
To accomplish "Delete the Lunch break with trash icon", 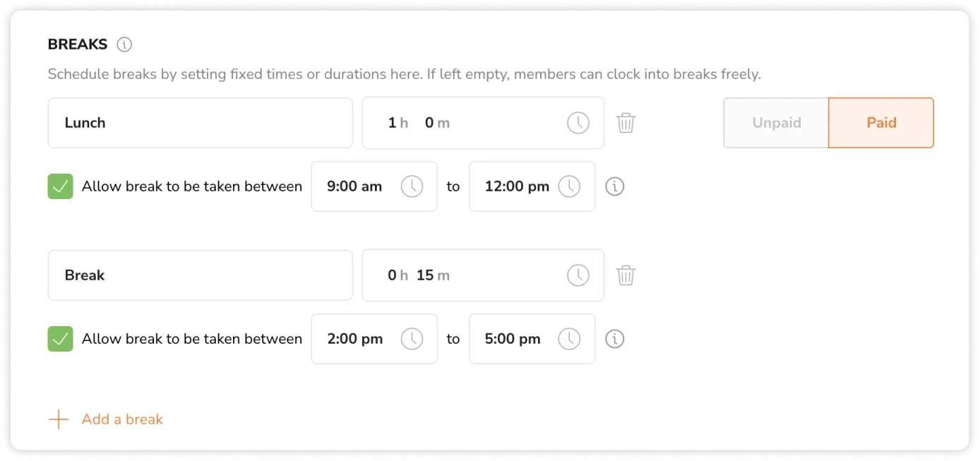I will (626, 123).
